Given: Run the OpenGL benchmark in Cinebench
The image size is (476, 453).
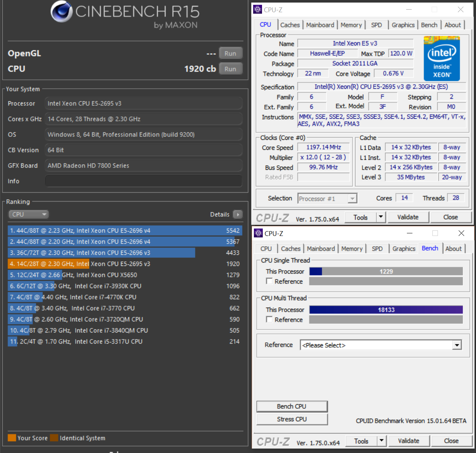Looking at the screenshot, I should pos(231,53).
